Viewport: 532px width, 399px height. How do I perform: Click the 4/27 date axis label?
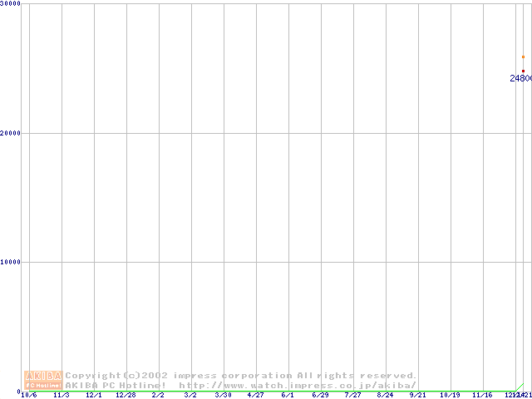255,395
